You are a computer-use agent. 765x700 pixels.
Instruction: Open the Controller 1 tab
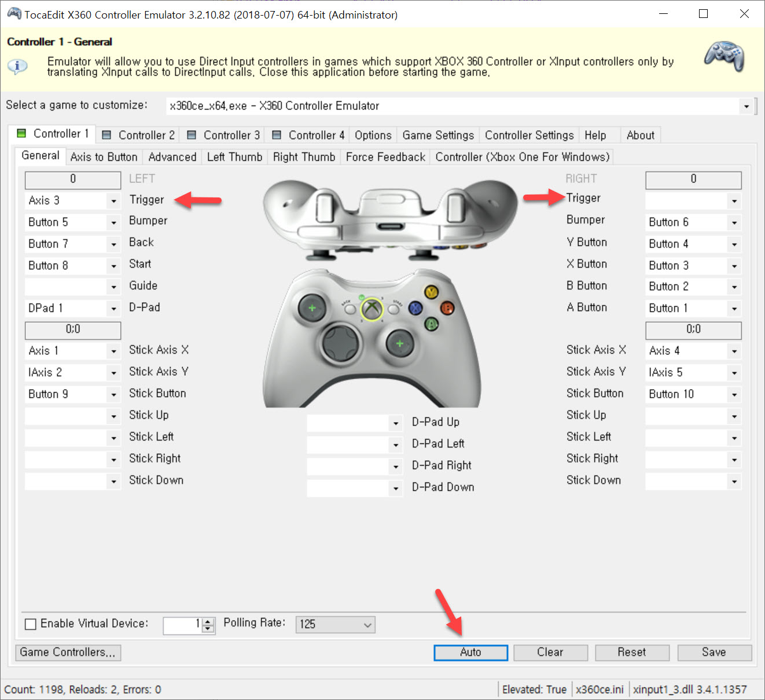[53, 134]
